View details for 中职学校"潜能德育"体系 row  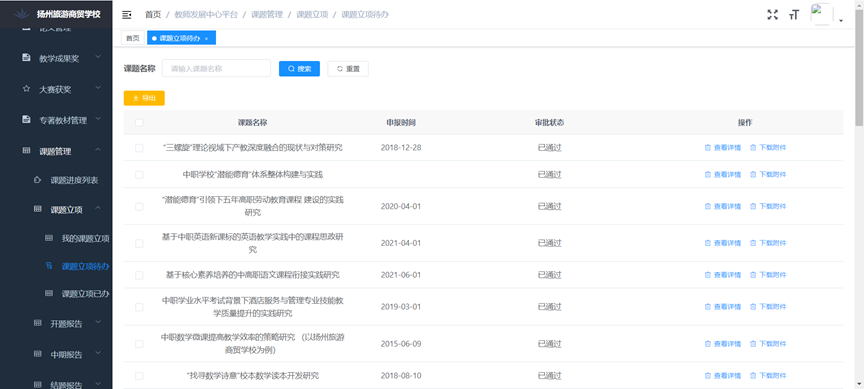point(723,175)
